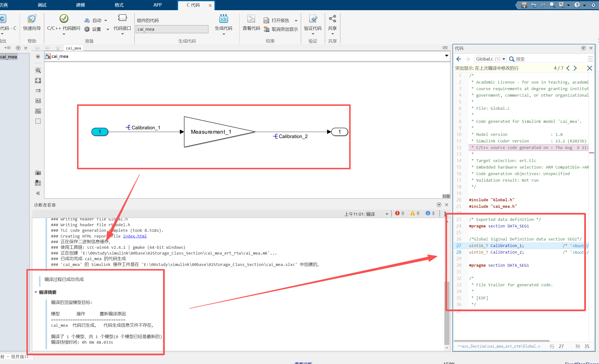The image size is (599, 364).
Task: Select the inport block 1
Action: [100, 132]
